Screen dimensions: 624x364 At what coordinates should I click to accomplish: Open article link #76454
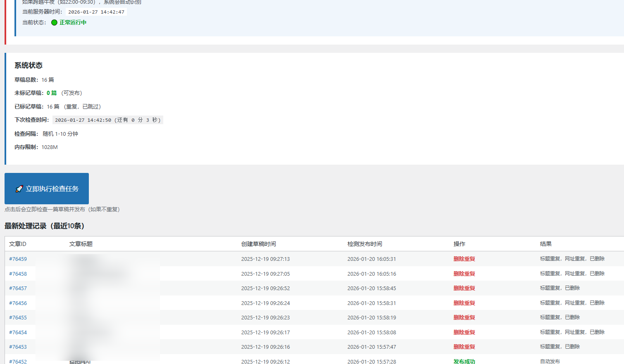pos(18,333)
